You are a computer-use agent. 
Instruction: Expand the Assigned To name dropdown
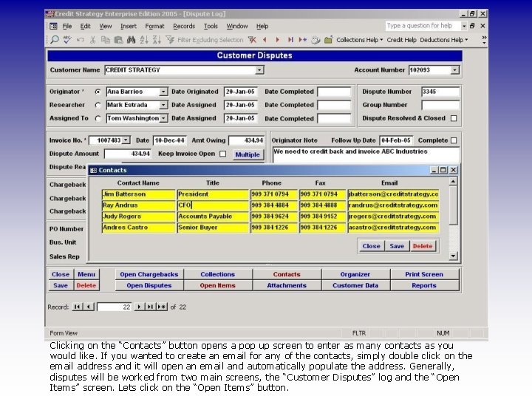[x=163, y=118]
